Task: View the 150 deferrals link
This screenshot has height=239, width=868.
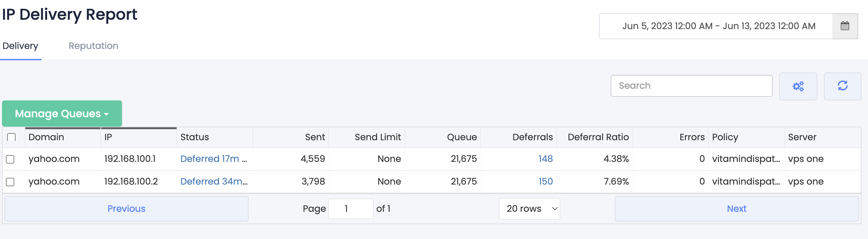Action: [545, 182]
